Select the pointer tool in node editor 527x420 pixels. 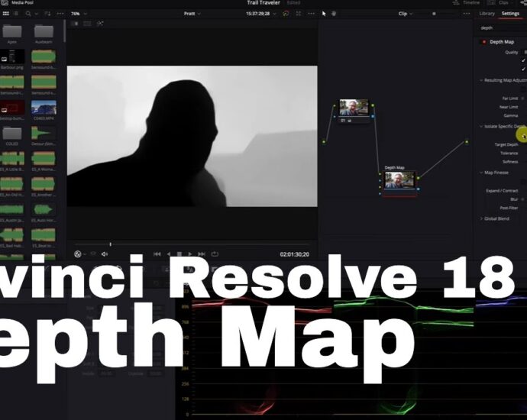coord(324,14)
